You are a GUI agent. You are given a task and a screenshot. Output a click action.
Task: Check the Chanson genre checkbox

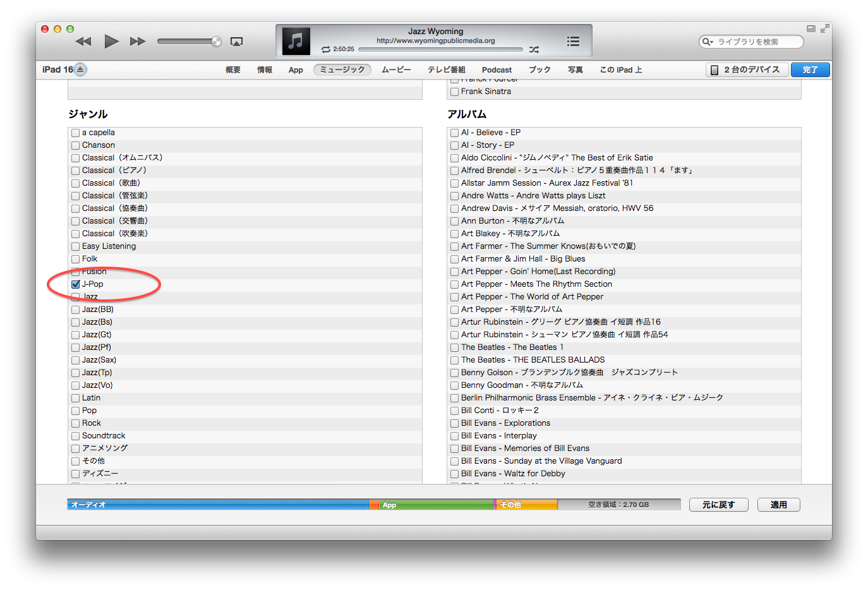tap(76, 145)
